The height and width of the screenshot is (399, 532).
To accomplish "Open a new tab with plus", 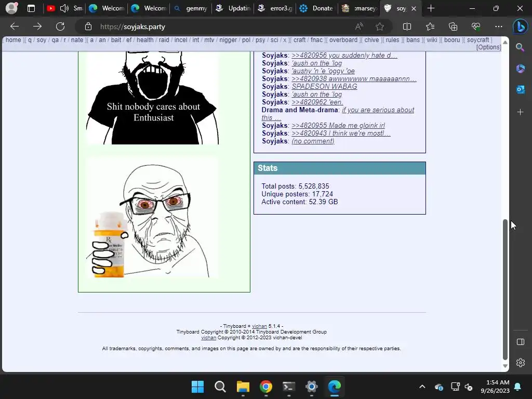I will coord(431,8).
